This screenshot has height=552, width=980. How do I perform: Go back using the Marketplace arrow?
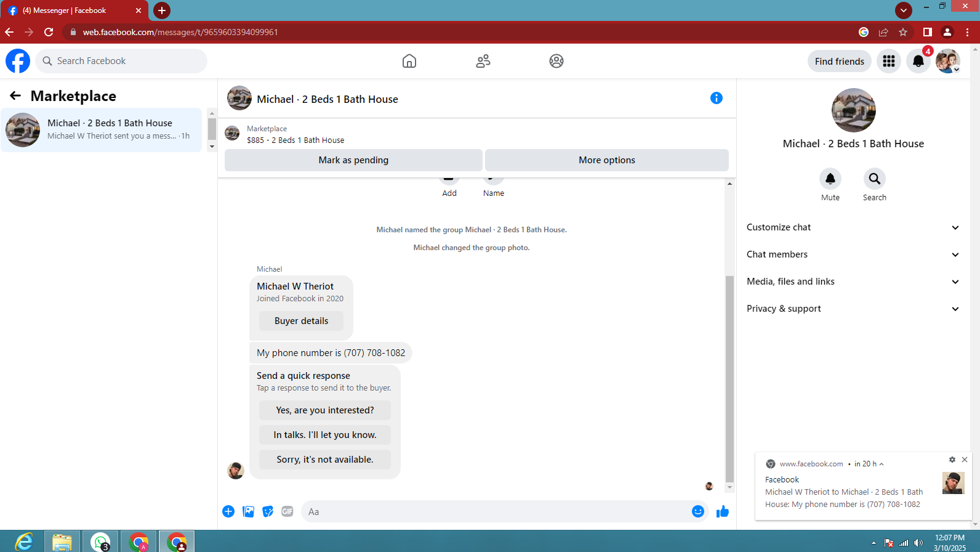click(x=15, y=95)
